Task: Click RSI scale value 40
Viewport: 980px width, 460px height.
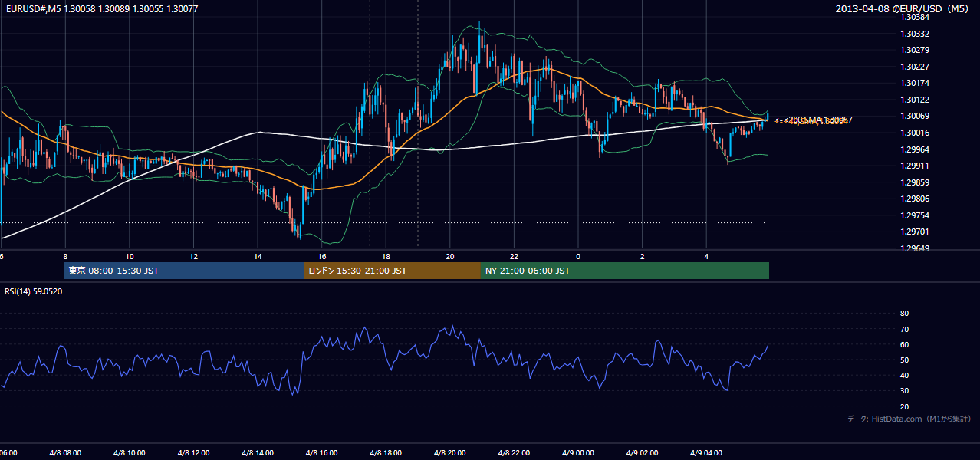Action: 904,376
